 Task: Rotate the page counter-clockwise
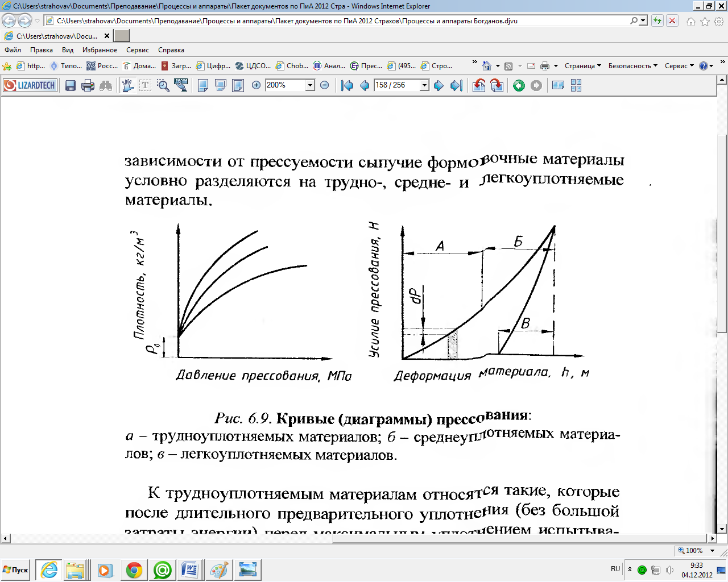click(479, 85)
